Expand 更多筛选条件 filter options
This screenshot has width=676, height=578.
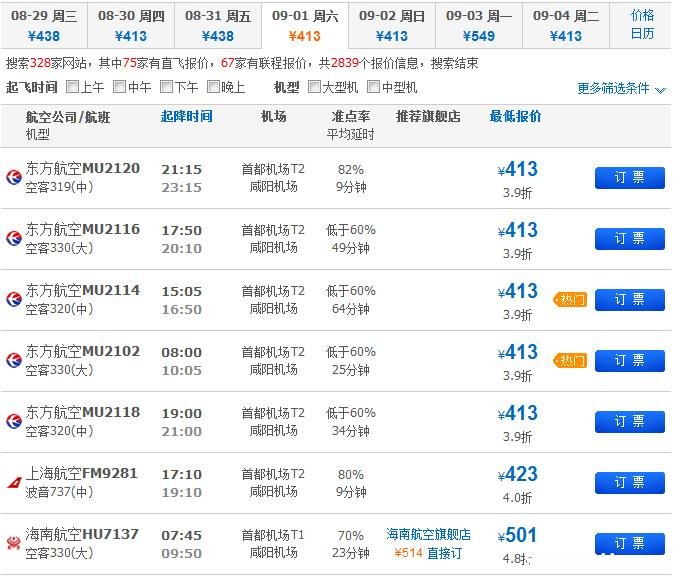(x=621, y=88)
